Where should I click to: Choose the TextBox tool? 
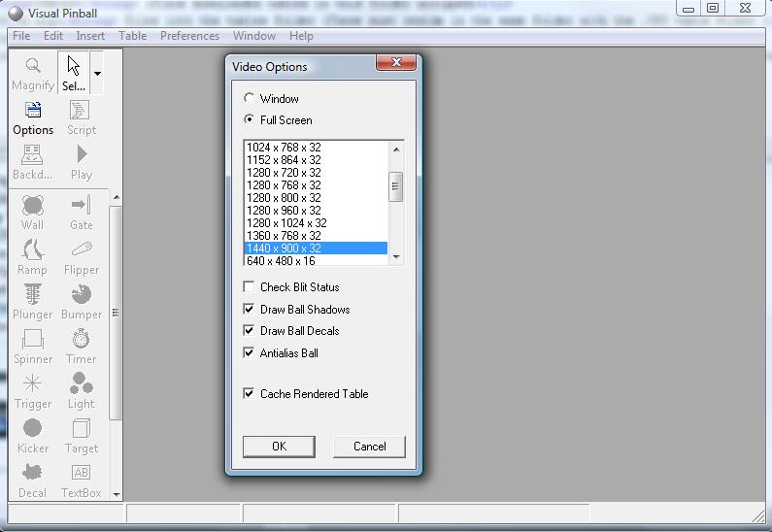coord(82,481)
